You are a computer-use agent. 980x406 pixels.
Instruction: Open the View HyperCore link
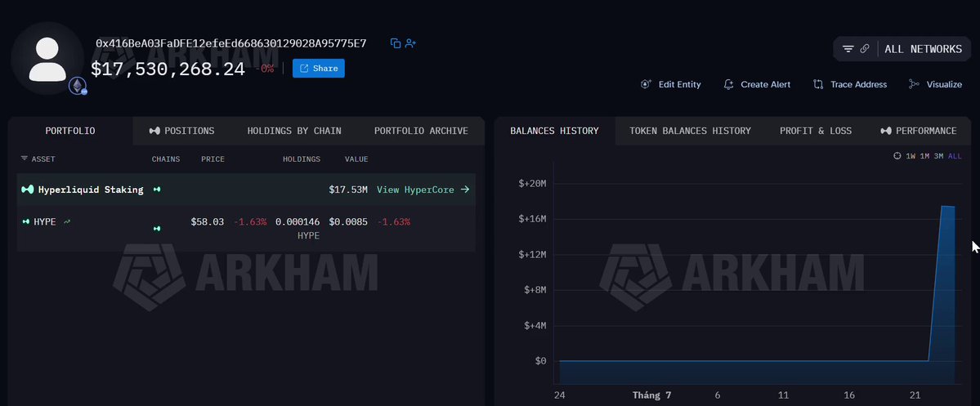pos(423,190)
